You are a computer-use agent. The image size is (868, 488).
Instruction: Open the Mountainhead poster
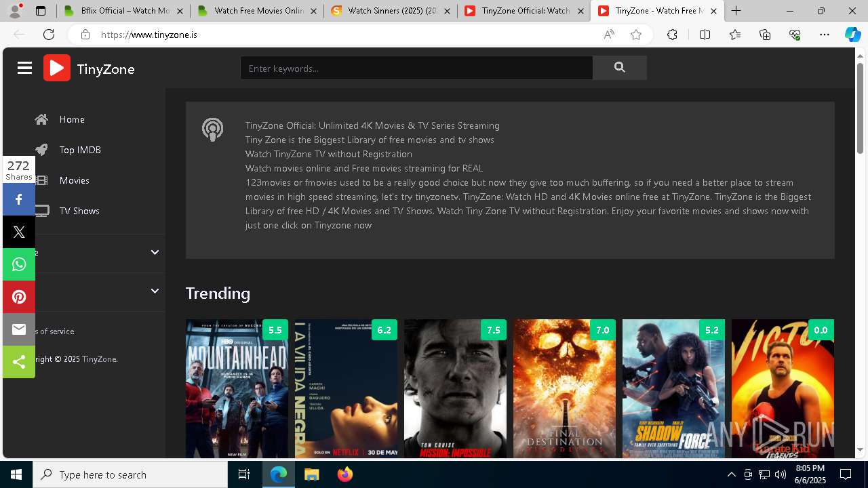click(x=237, y=389)
